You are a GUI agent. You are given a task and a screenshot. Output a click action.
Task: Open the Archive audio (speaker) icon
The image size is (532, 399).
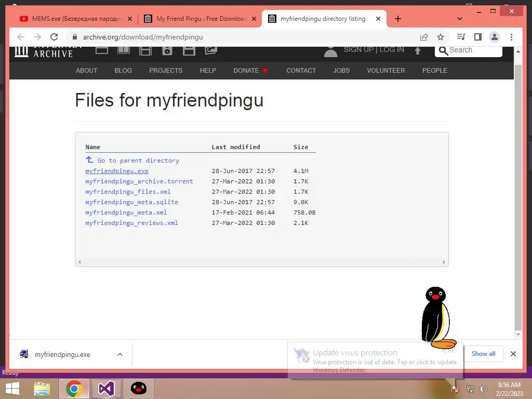point(167,50)
